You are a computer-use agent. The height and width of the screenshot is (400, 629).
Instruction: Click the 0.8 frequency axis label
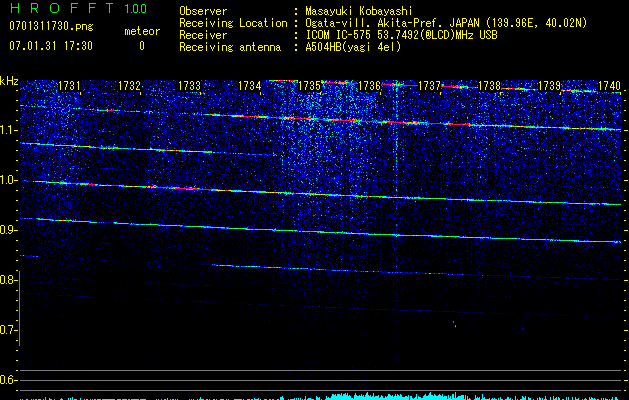(9, 280)
